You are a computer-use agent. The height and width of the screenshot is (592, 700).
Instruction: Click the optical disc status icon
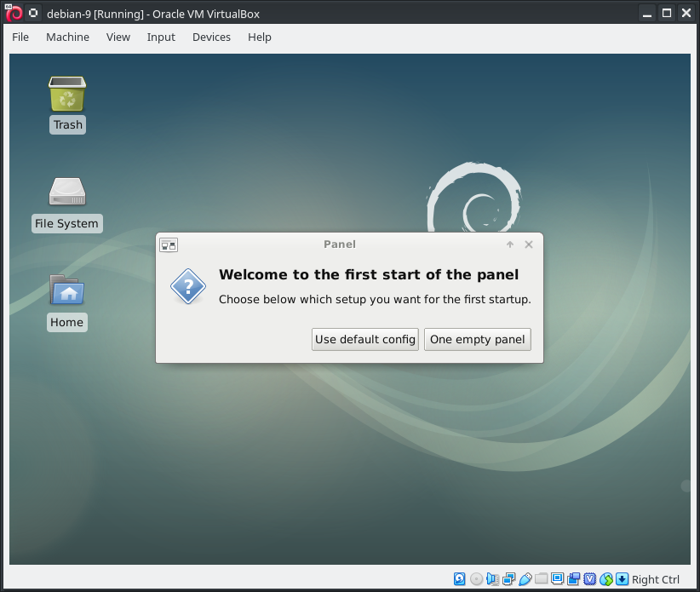(476, 579)
